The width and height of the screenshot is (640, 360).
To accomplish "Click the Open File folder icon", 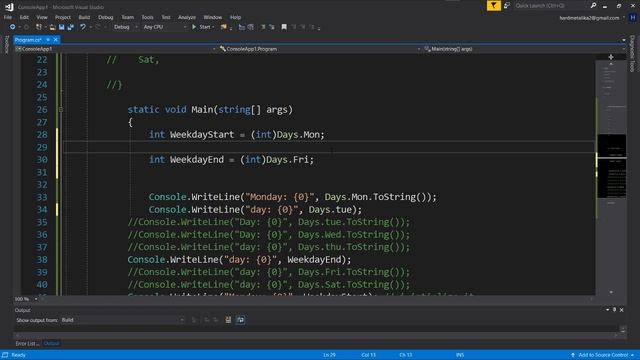I will coord(53,27).
